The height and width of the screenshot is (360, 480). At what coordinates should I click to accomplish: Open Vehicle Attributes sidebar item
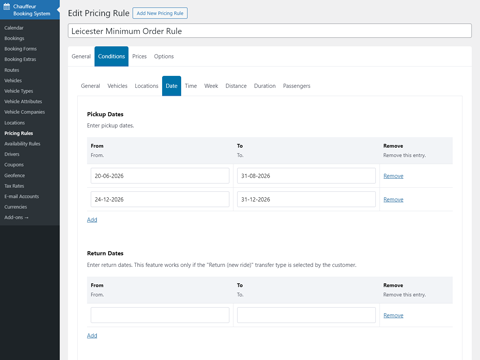(x=23, y=101)
